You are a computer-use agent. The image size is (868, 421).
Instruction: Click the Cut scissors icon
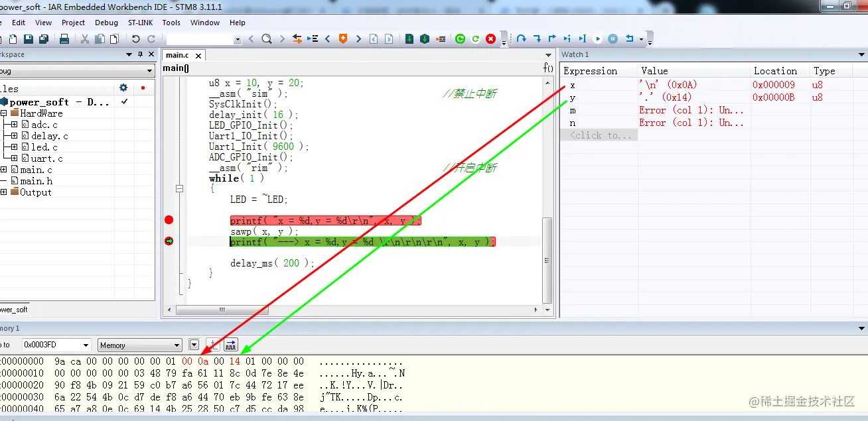pos(85,39)
